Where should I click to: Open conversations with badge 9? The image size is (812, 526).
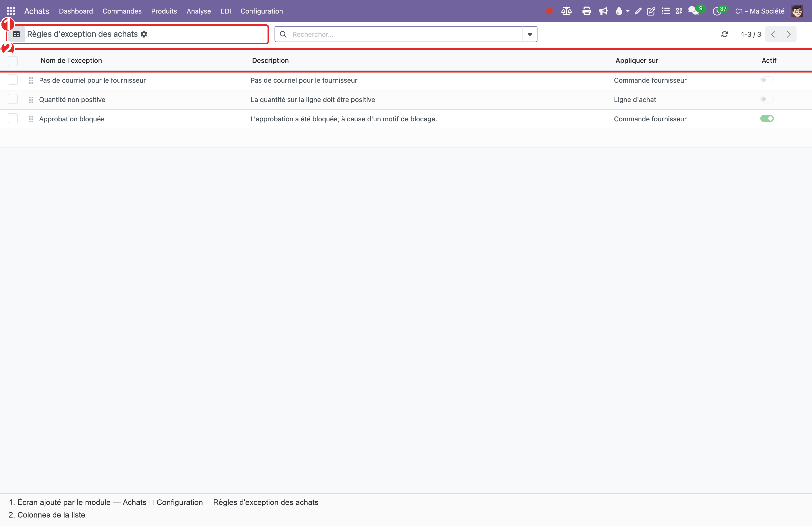click(x=694, y=11)
